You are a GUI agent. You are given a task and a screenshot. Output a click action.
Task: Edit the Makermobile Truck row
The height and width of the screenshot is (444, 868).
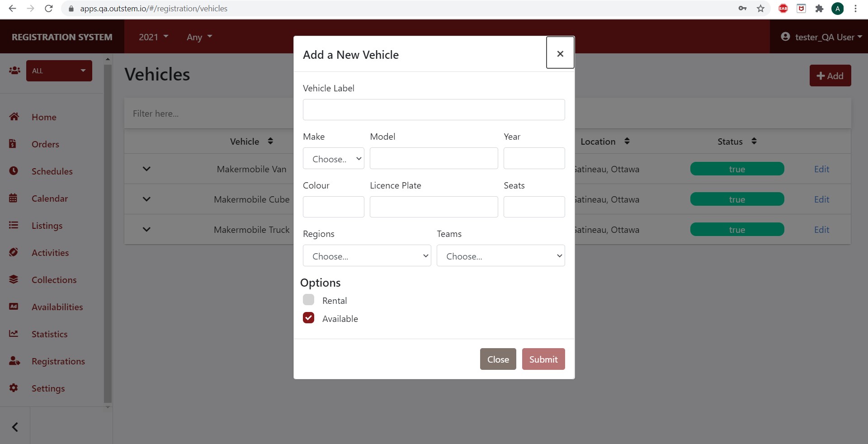click(x=821, y=230)
